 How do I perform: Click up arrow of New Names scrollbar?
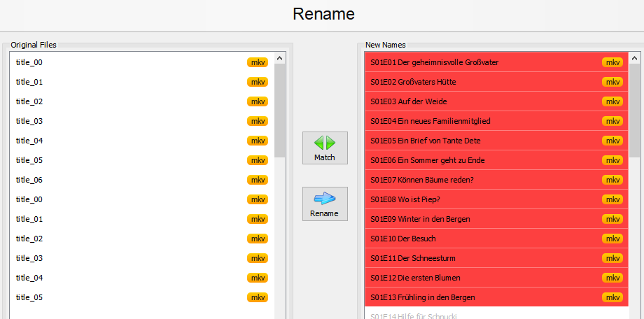[635, 58]
